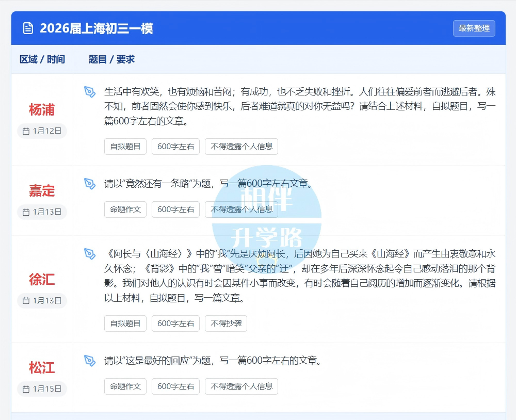Viewport: 516px width, 420px height.
Task: Click the 不得抄袭 tag under the 徐汇 prompt
Action: pos(225,324)
